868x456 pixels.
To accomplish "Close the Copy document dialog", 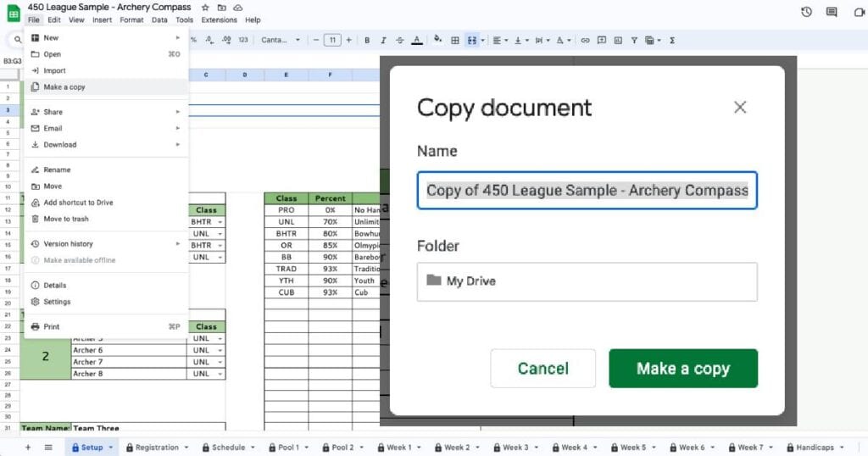I will tap(740, 107).
